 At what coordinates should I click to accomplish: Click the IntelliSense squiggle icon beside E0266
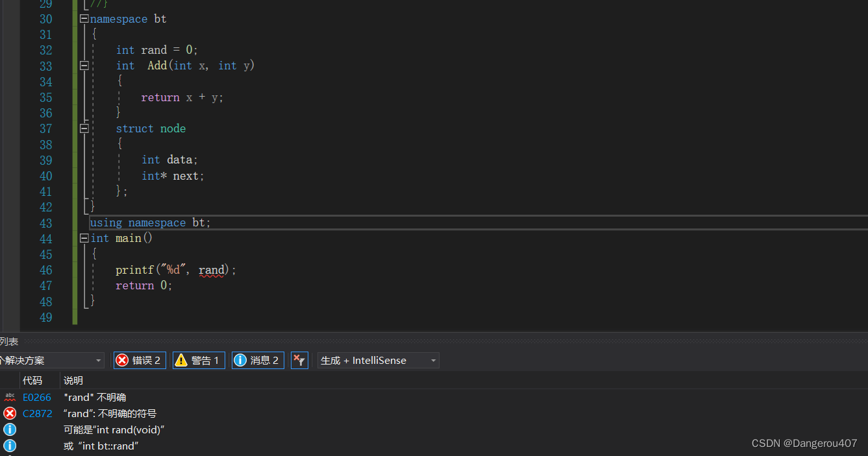point(10,397)
